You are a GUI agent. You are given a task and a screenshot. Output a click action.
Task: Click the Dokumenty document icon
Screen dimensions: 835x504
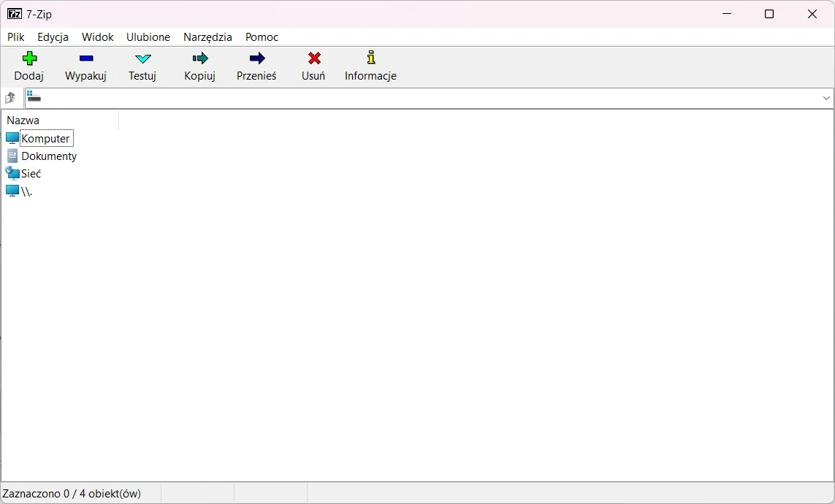[x=12, y=156]
